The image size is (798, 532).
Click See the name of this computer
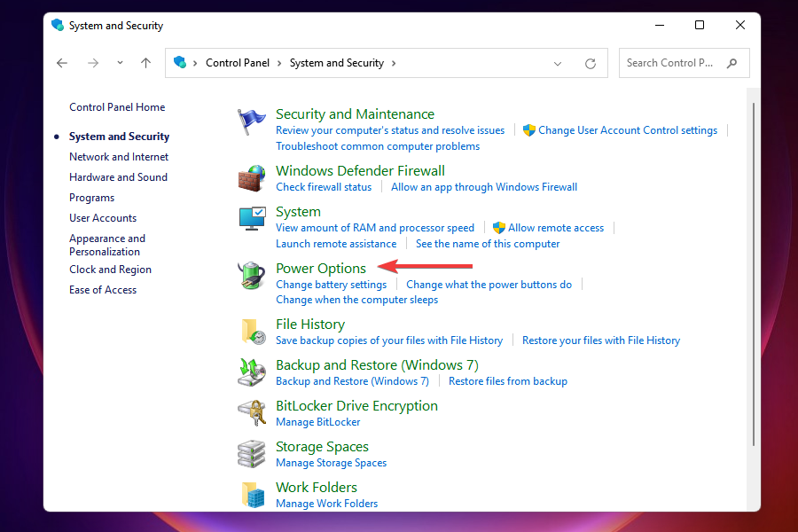pos(488,244)
